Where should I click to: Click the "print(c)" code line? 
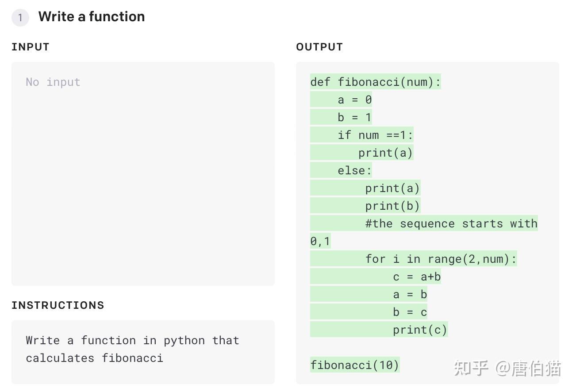point(420,330)
